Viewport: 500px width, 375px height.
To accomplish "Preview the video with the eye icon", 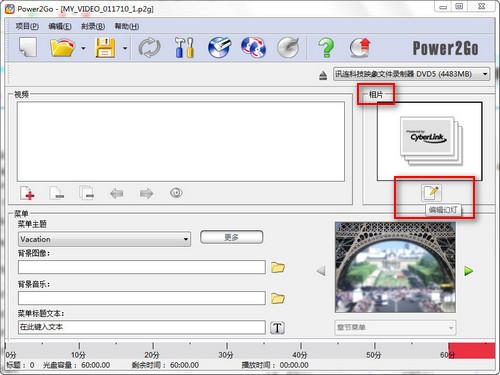I will (x=176, y=193).
